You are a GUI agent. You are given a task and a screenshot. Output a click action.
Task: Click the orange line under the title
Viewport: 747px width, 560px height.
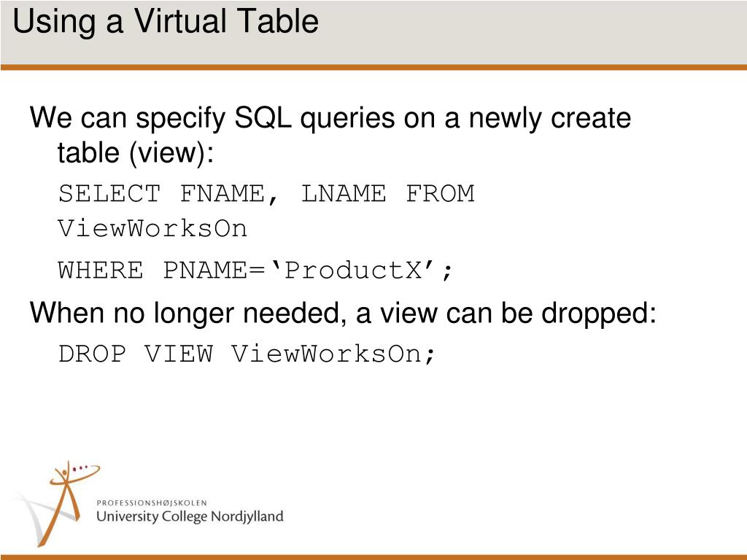tap(373, 67)
